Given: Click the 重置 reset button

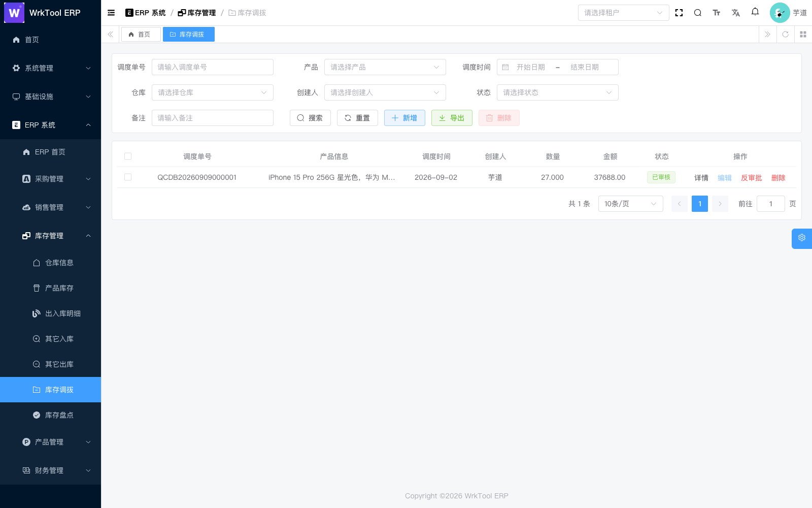Looking at the screenshot, I should [x=357, y=118].
